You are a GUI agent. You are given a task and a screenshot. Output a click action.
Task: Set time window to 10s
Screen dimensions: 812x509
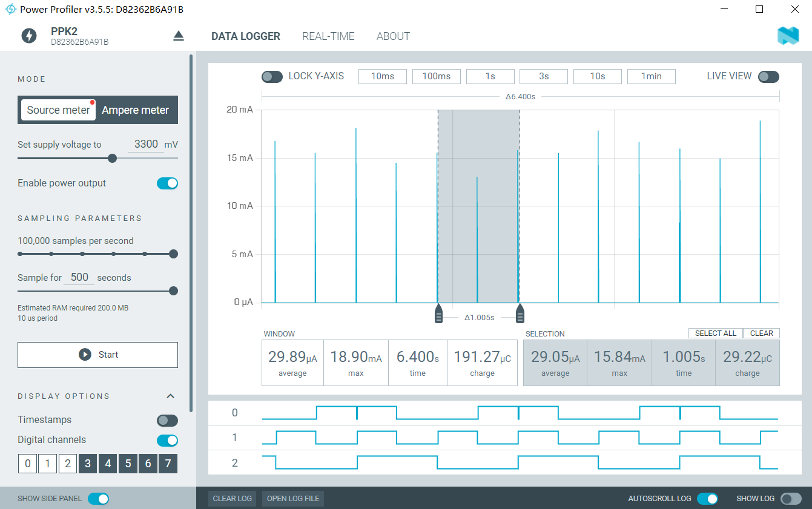tap(598, 76)
